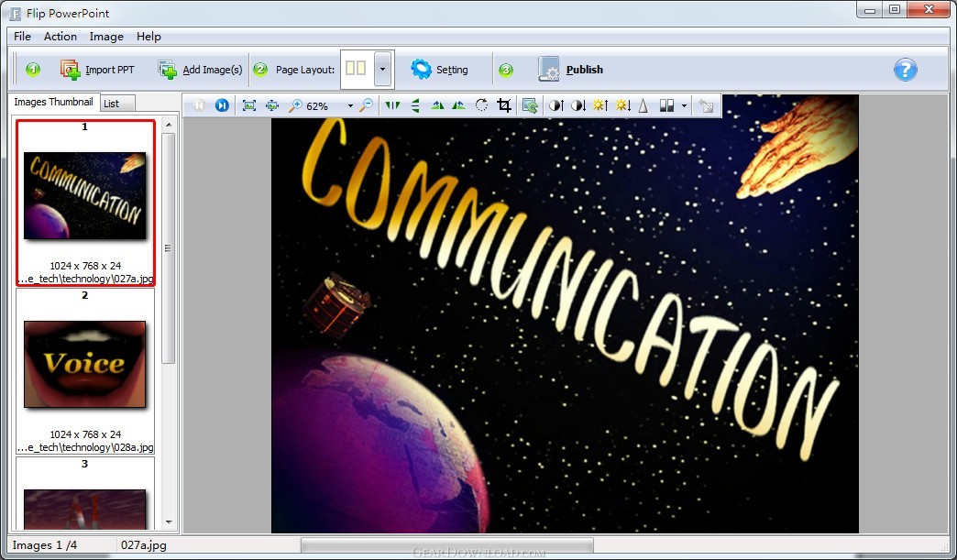The image size is (957, 560).
Task: Fit the image to the window
Action: click(x=249, y=105)
